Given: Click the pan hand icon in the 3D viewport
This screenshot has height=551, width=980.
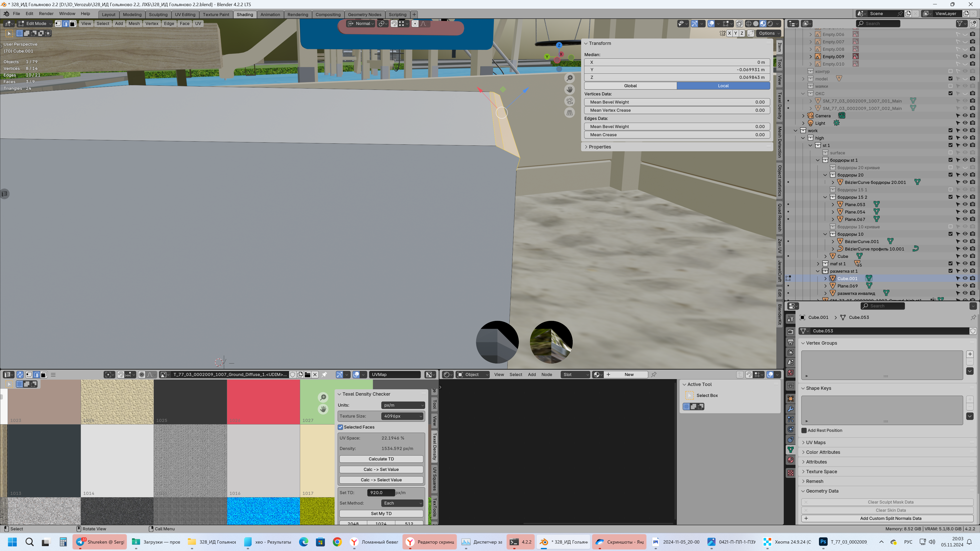Looking at the screenshot, I should 570,90.
